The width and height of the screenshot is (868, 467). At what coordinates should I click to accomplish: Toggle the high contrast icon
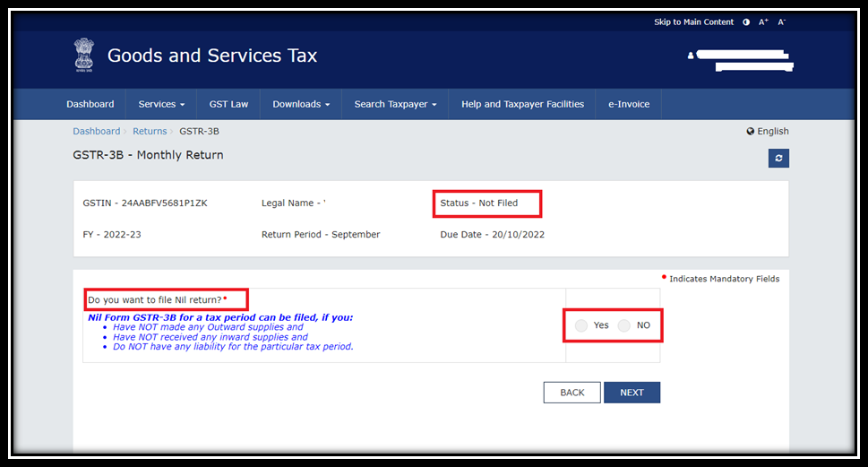(746, 22)
